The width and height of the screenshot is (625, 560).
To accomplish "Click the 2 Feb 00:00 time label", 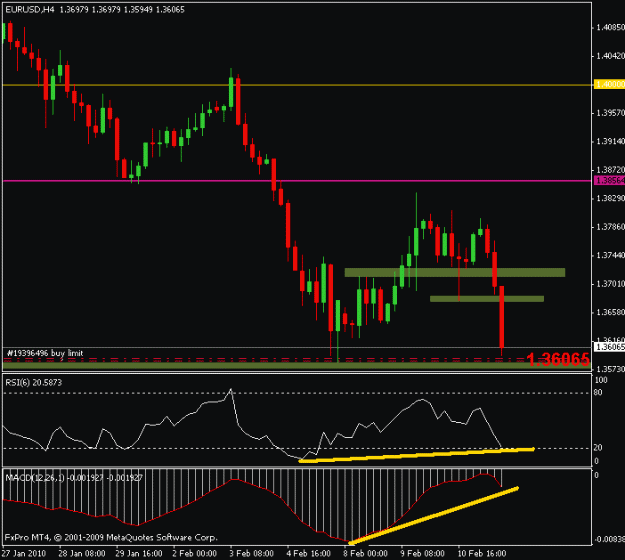I will [195, 554].
